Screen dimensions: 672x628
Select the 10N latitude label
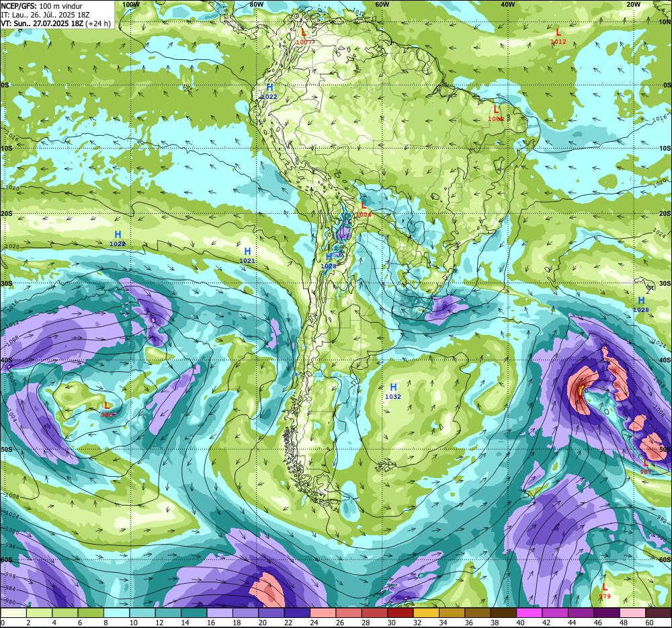665,22
